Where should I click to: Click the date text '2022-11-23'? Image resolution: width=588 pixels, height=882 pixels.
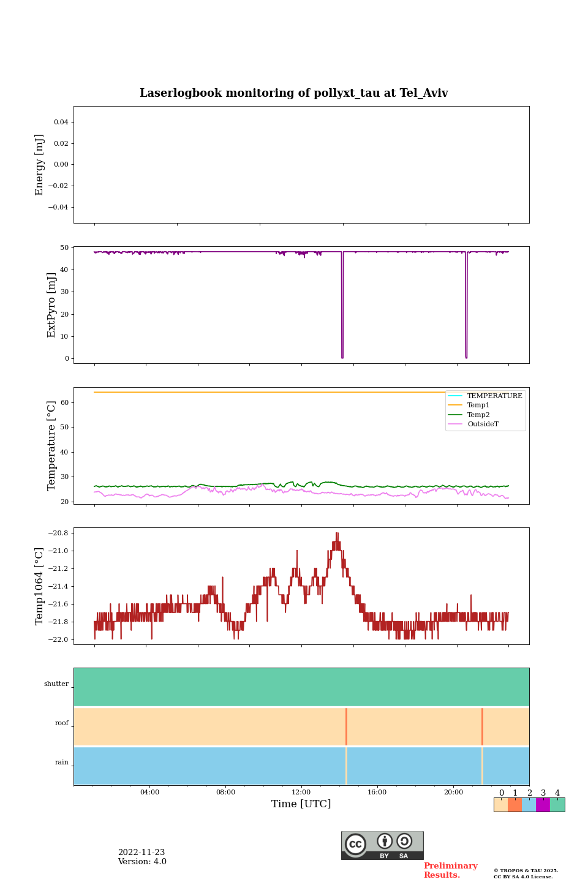click(141, 853)
